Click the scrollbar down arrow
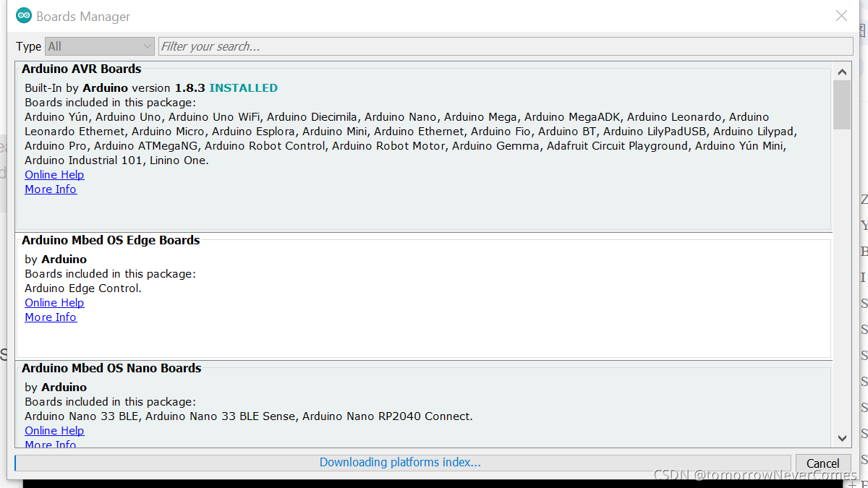868x488 pixels. tap(842, 437)
